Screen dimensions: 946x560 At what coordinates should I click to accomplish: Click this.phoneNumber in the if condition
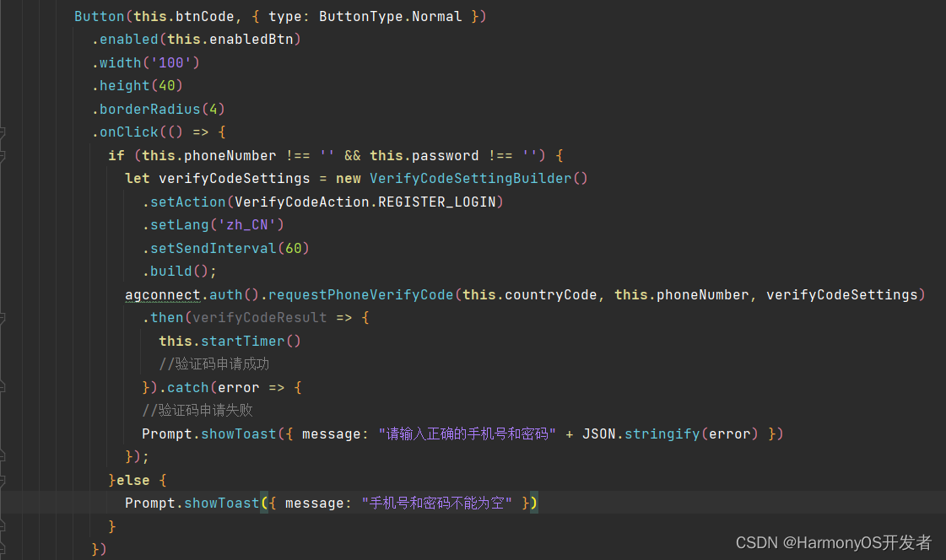(x=208, y=155)
